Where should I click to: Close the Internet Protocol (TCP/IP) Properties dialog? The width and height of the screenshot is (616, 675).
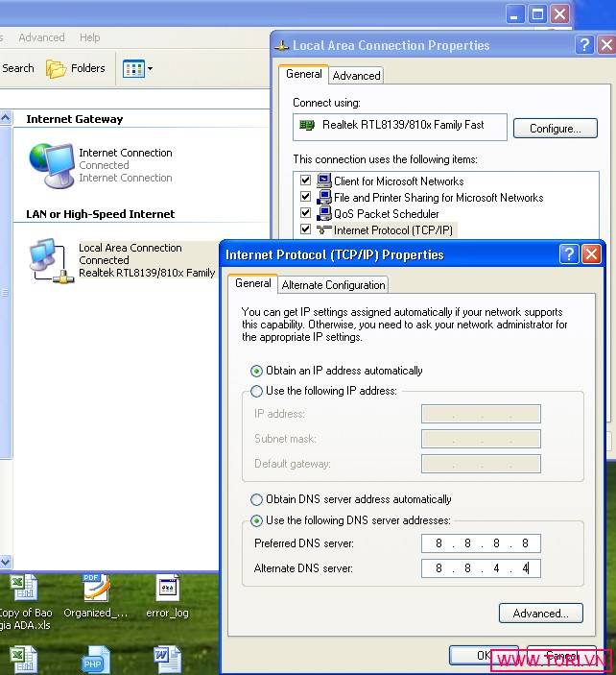point(591,254)
